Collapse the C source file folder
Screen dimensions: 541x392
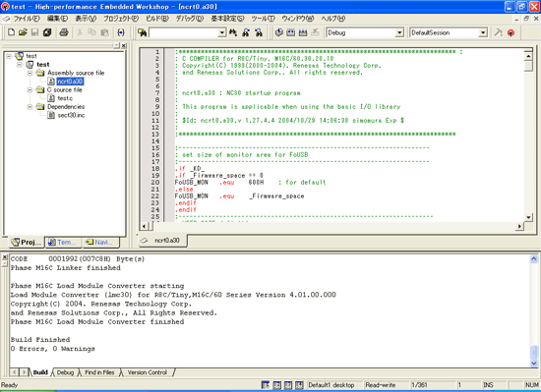pos(30,90)
